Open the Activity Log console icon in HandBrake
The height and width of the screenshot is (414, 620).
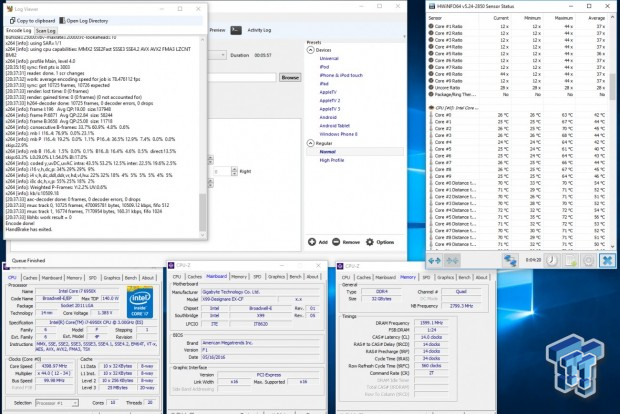coord(236,30)
